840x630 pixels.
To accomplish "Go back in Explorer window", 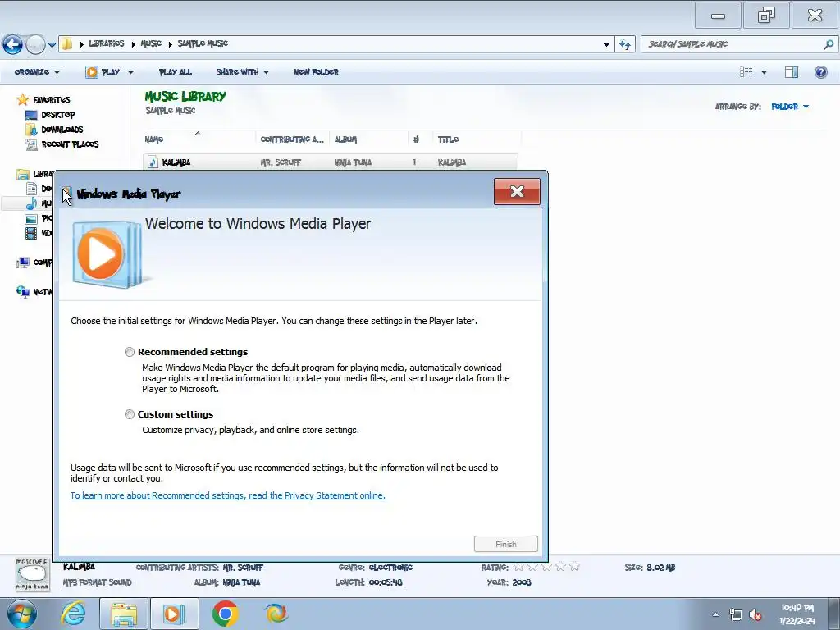I will (12, 44).
